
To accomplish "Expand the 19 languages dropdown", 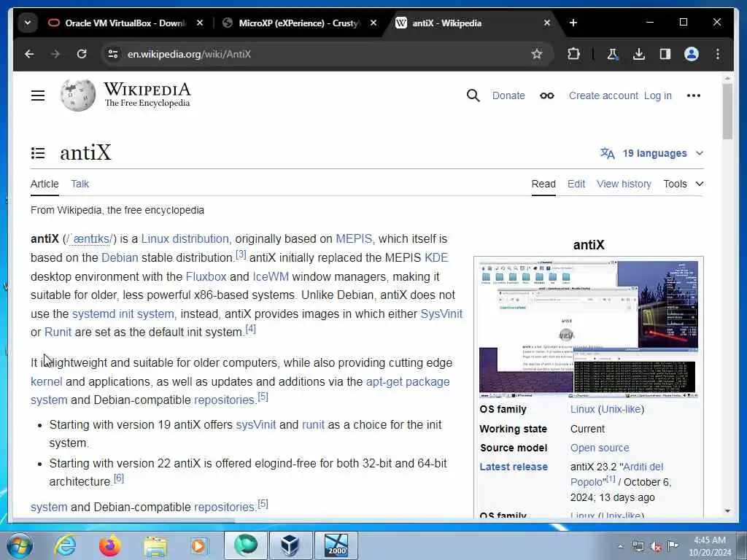I will [651, 153].
